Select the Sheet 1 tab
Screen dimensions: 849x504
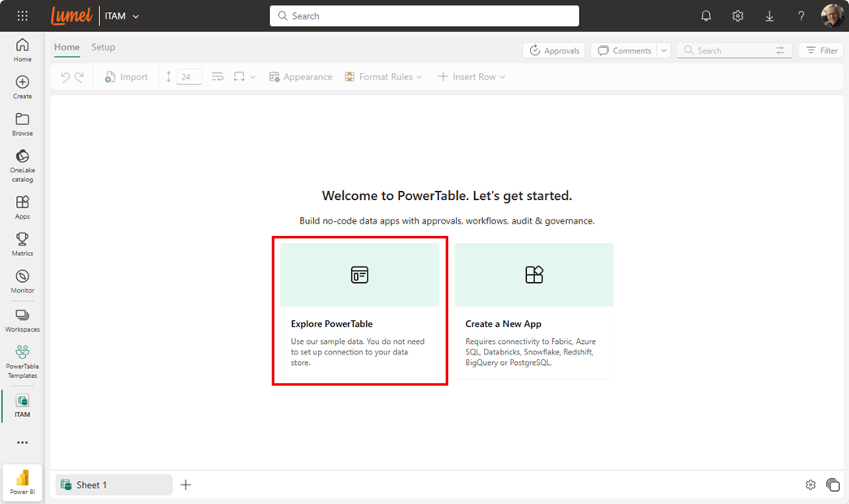tap(113, 484)
